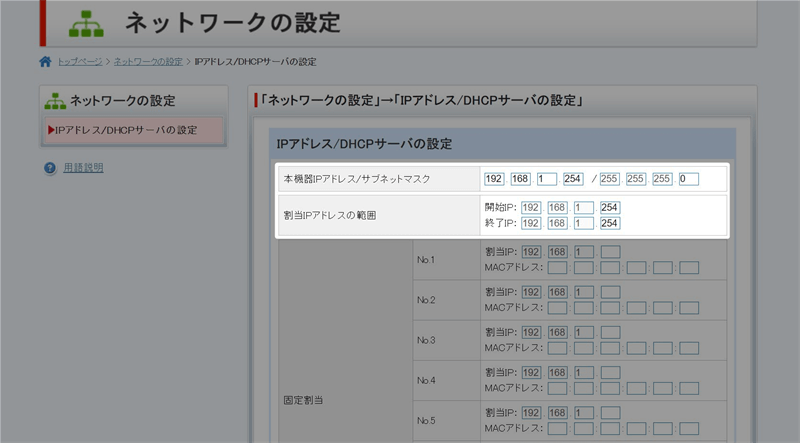Screen dimensions: 800x443
Task: Click No.1 MACアドレス last field
Action: click(689, 267)
